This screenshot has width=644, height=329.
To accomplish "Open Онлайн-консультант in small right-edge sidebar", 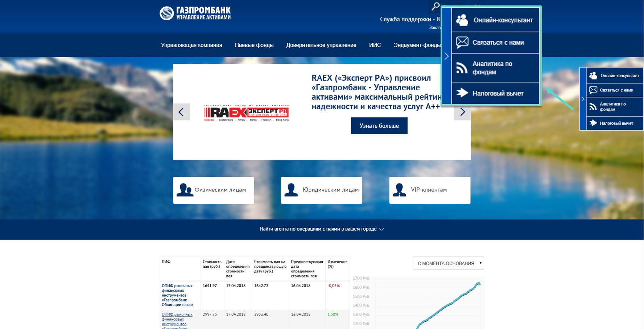I will click(615, 75).
